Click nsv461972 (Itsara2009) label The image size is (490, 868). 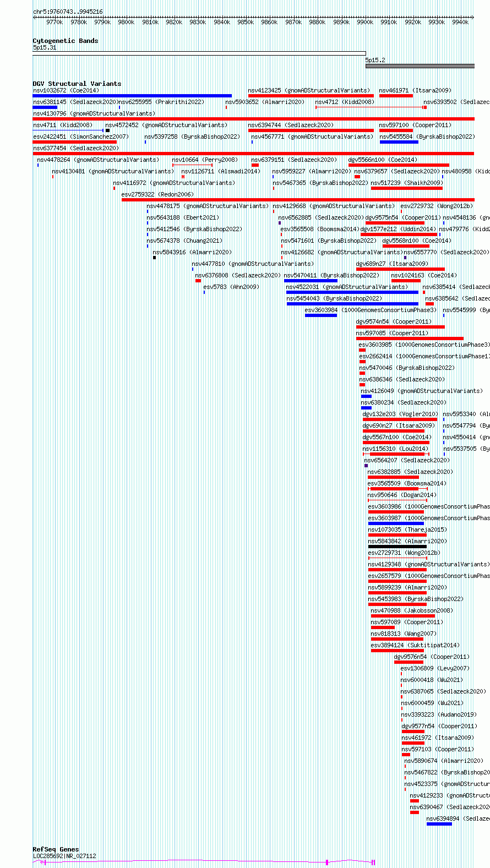click(438, 738)
